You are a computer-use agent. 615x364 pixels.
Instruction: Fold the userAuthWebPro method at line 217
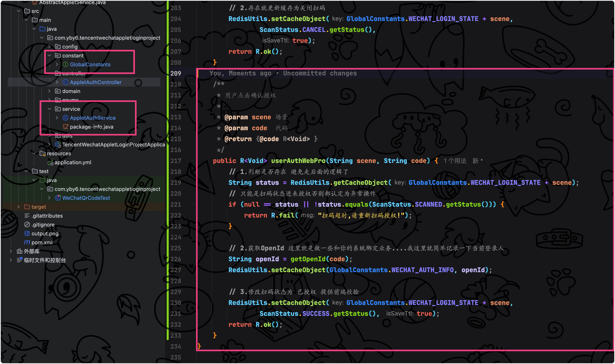193,161
